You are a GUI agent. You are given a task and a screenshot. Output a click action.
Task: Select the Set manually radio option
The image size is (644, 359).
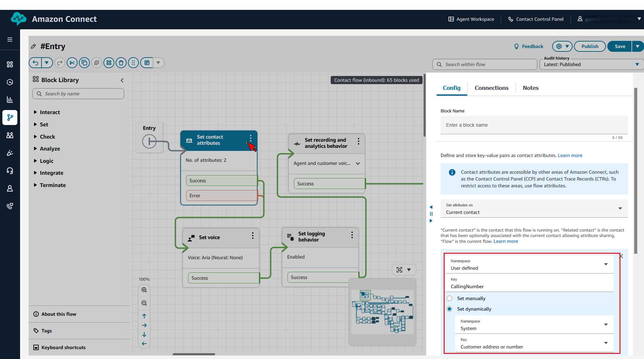click(x=450, y=298)
